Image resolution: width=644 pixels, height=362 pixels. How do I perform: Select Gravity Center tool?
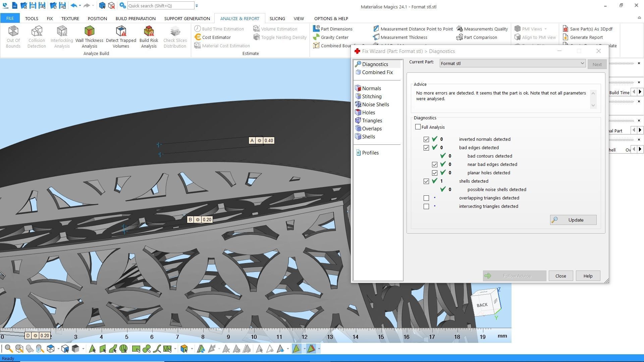(334, 37)
